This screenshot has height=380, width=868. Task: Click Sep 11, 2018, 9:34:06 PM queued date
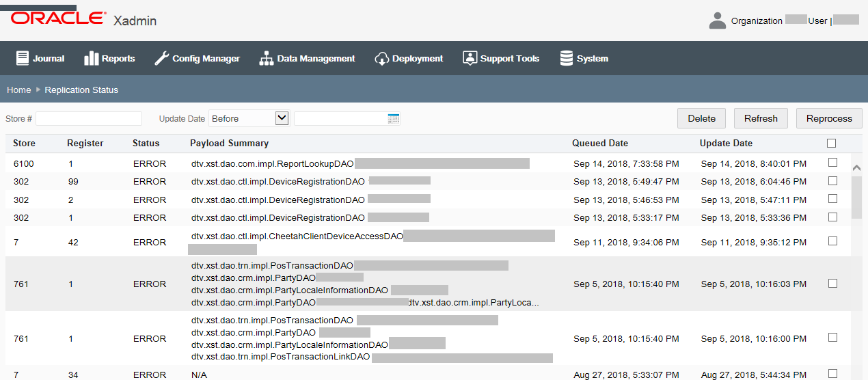point(626,243)
